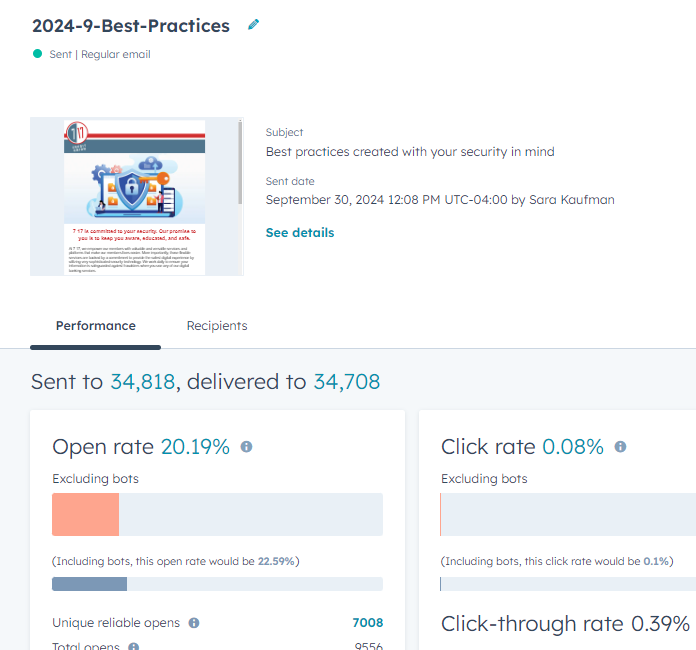
Task: Switch to the Recipients tab
Action: click(217, 326)
